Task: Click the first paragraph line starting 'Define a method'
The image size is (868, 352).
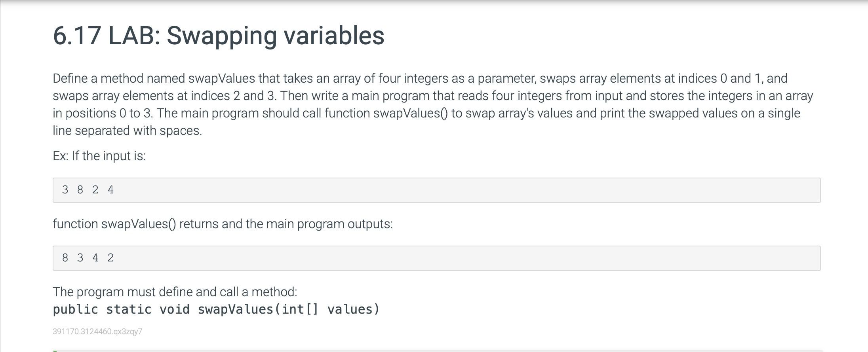Action: tap(420, 78)
